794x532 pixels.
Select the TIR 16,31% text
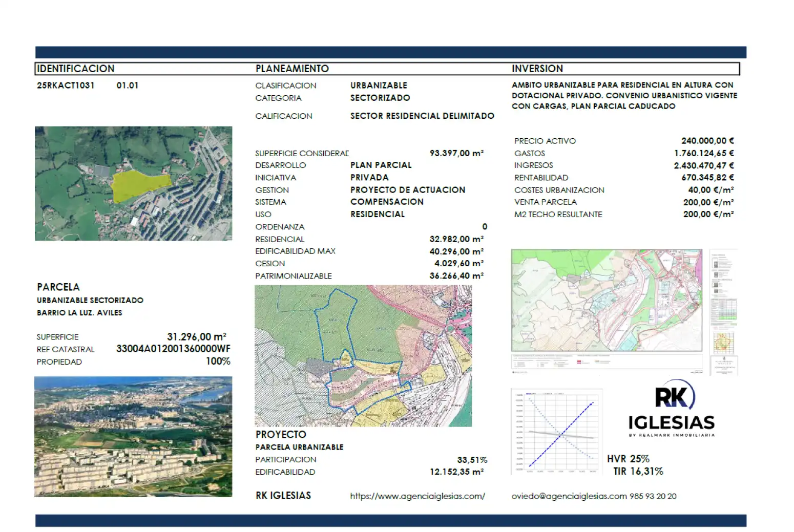click(x=638, y=471)
